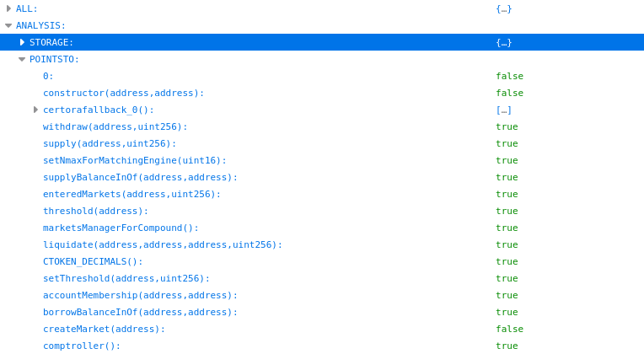644x354 pixels.
Task: Expand the STORAGE row arrow
Action: 23,42
